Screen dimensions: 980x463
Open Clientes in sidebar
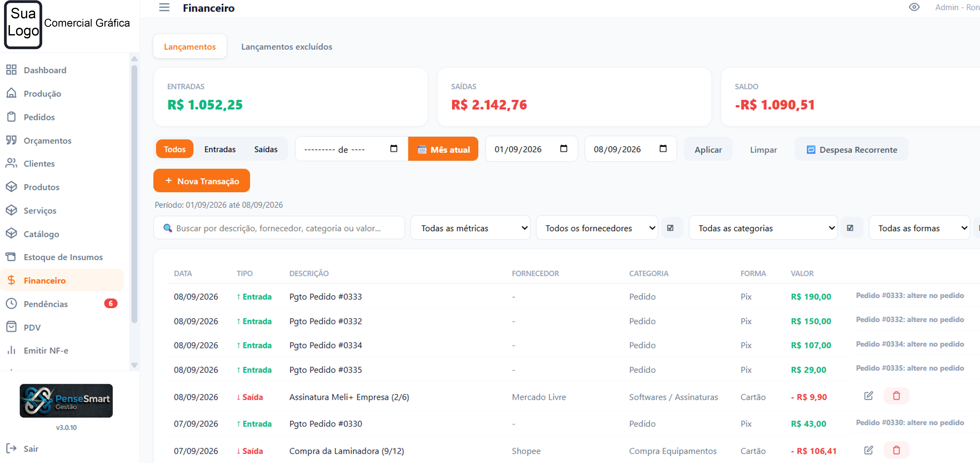(x=39, y=163)
